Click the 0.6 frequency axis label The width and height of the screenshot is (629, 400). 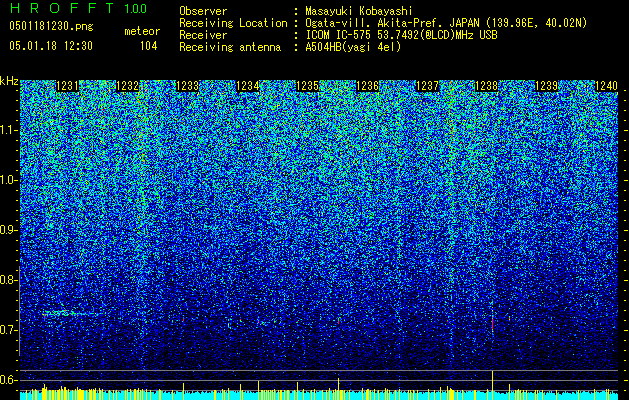[9, 380]
